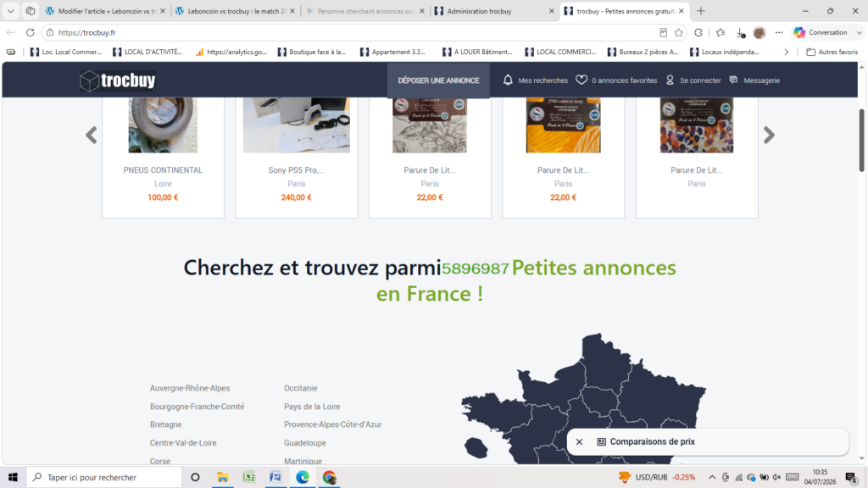Open Auvergne-Rhône-Alpes region link
Viewport: 868px width, 488px height.
click(x=190, y=388)
